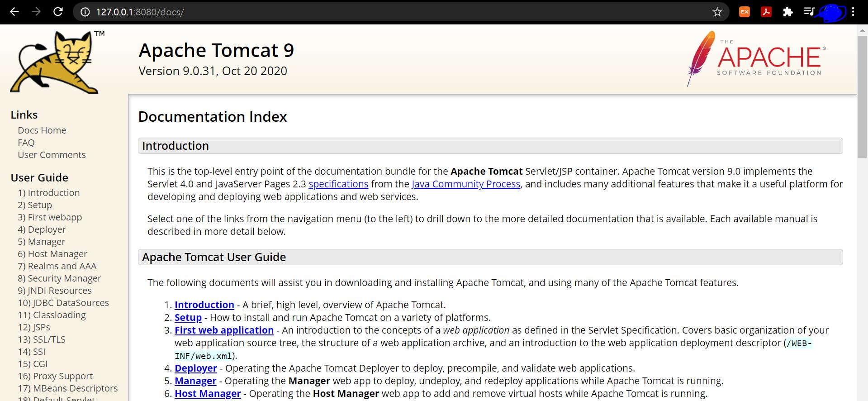868x401 pixels.
Task: Open sidebar item 10) JDBC DataSources
Action: point(63,303)
